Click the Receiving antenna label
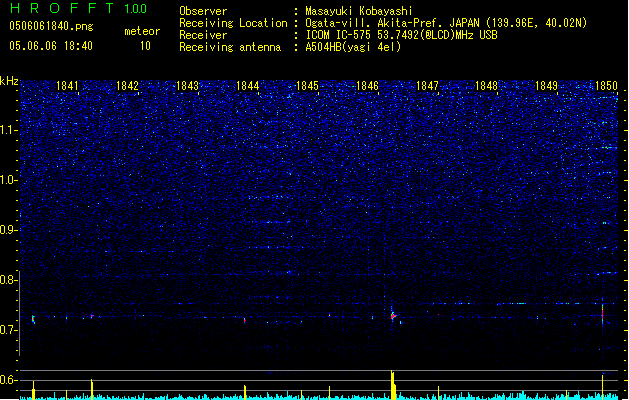Viewport: 629px width, 400px height. pos(230,47)
